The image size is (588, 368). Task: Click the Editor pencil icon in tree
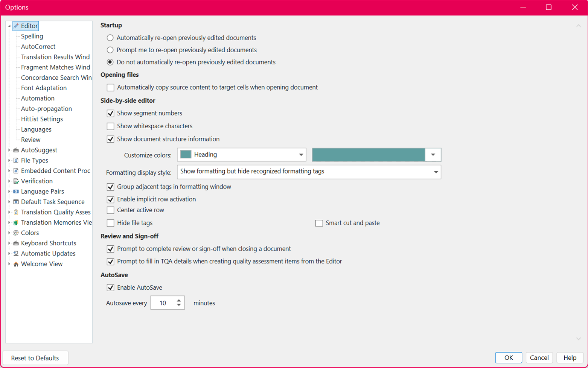pyautogui.click(x=16, y=26)
